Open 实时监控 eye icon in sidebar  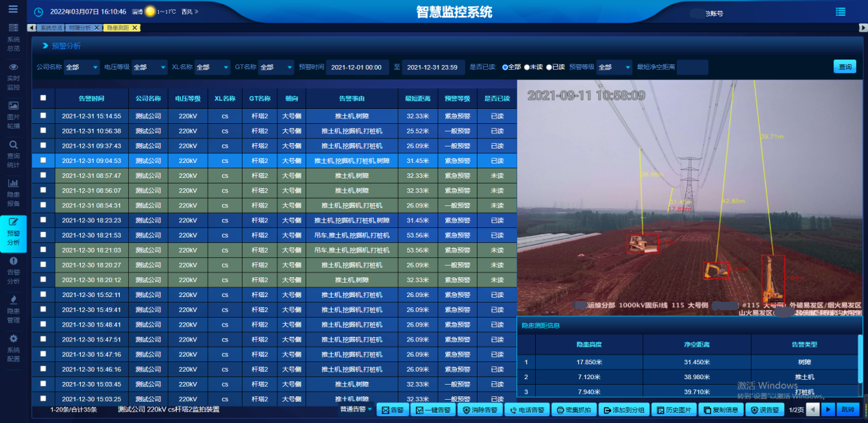pos(13,67)
